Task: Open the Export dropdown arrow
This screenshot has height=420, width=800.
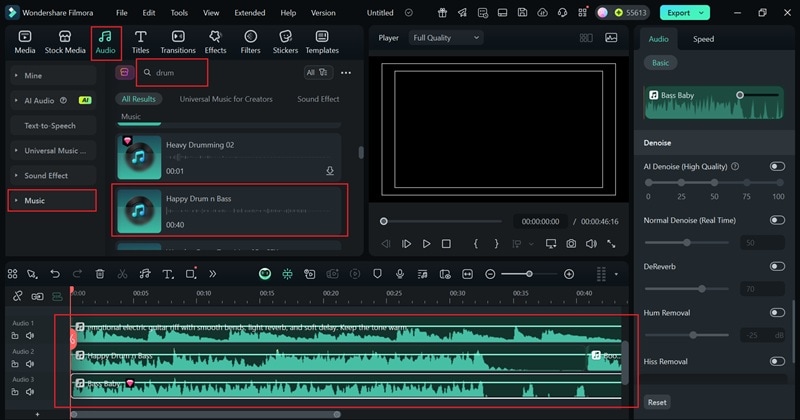Action: tap(702, 13)
